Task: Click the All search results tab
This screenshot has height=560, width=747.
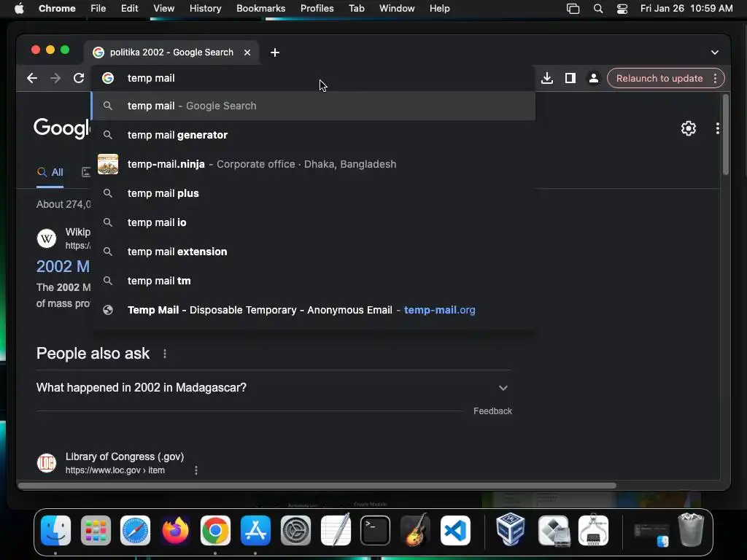Action: click(x=50, y=172)
